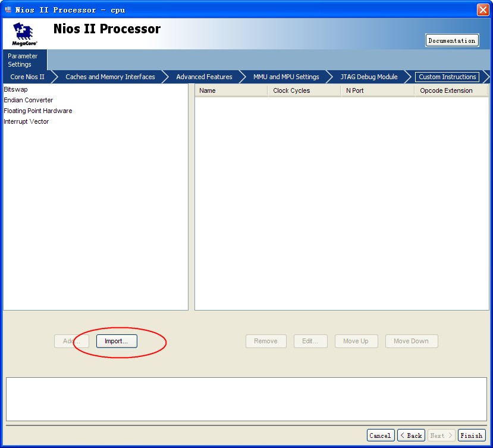
Task: Open Caches and Memory Interfaces tab
Action: [x=110, y=77]
